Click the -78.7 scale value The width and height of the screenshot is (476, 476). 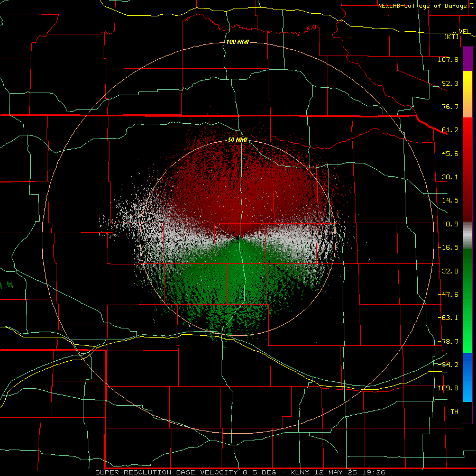(448, 342)
